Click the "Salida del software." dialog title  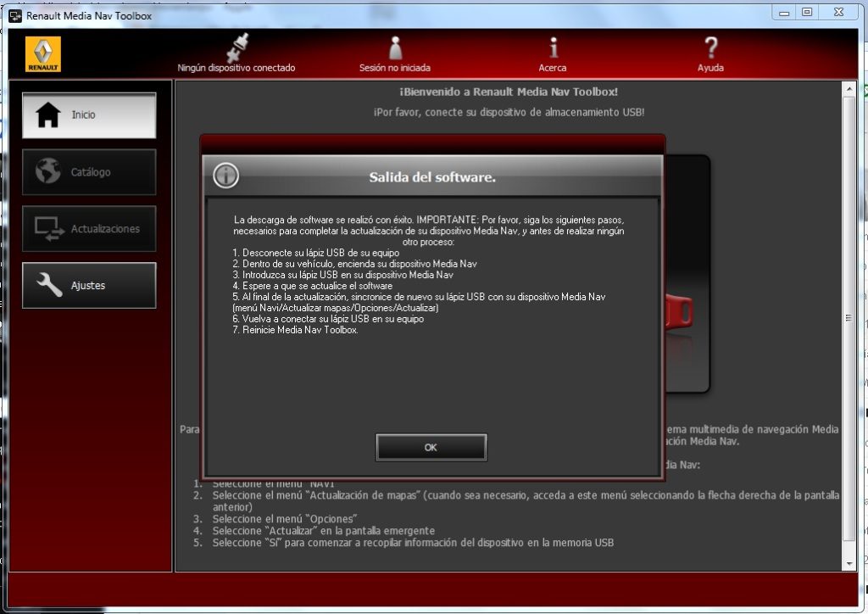[x=432, y=177]
